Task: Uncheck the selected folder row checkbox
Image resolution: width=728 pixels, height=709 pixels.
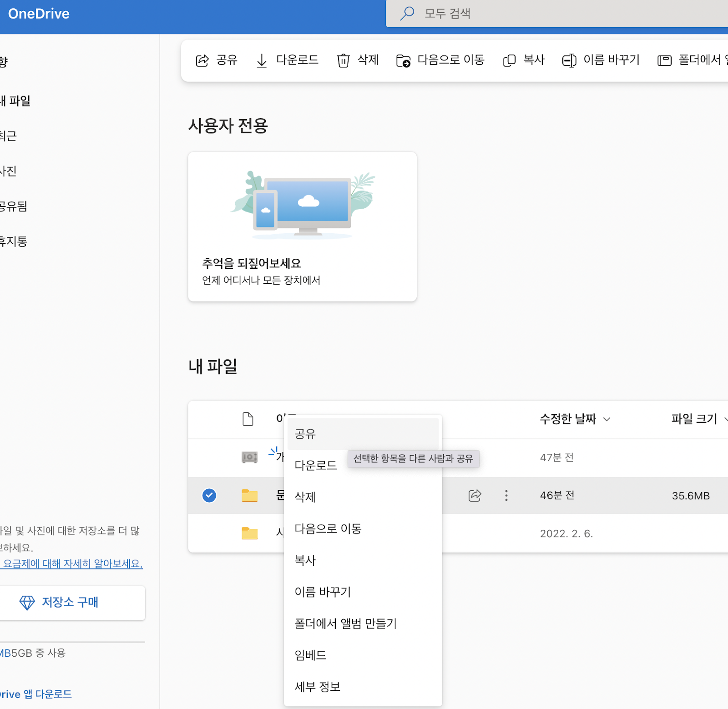Action: tap(209, 495)
